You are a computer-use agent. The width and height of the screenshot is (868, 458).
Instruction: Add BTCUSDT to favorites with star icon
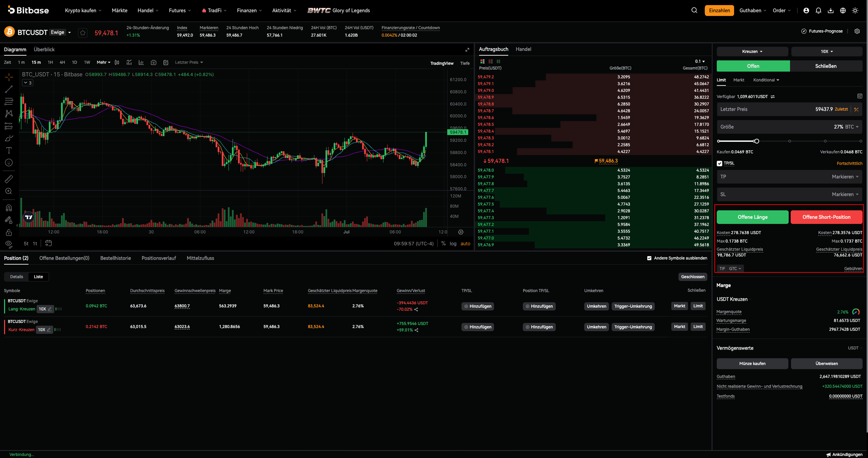click(x=83, y=33)
